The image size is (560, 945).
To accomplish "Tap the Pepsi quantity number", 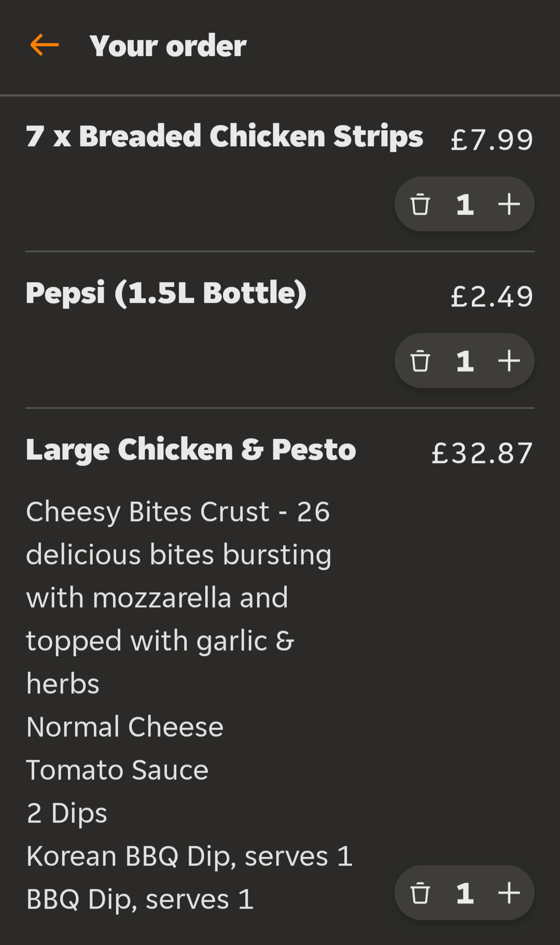I will 465,361.
